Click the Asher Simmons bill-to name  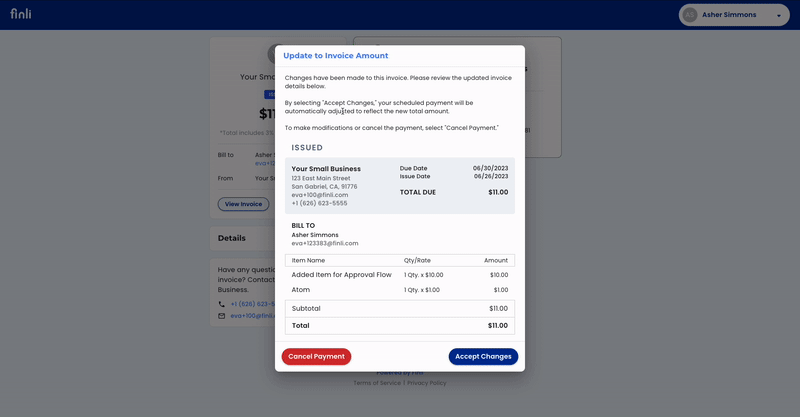coord(315,235)
